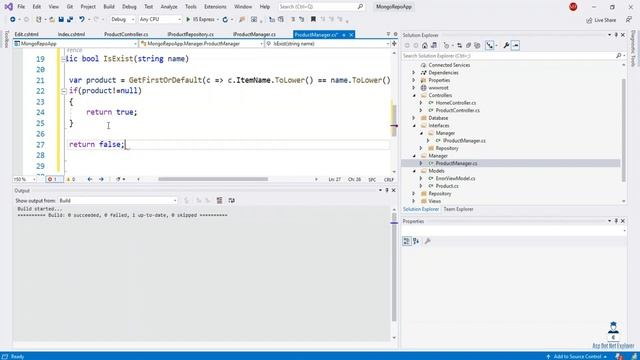
Task: Click the warning count indicator
Action: (x=71, y=179)
